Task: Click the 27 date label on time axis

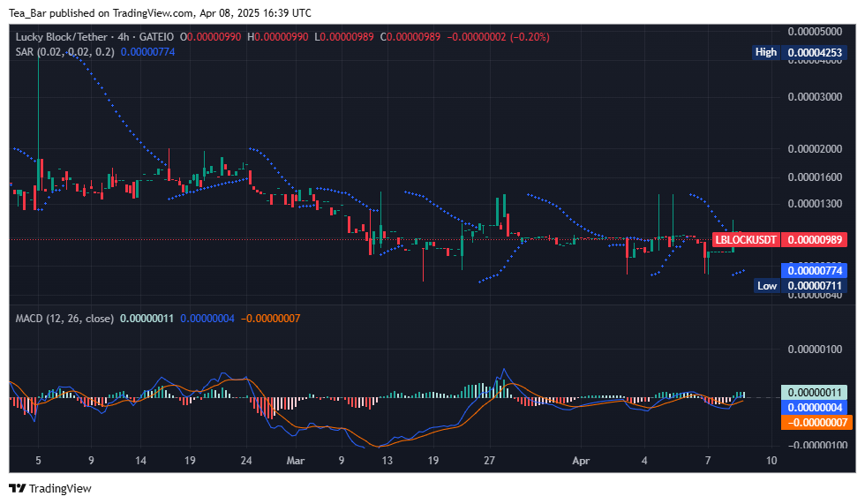Action: point(489,461)
